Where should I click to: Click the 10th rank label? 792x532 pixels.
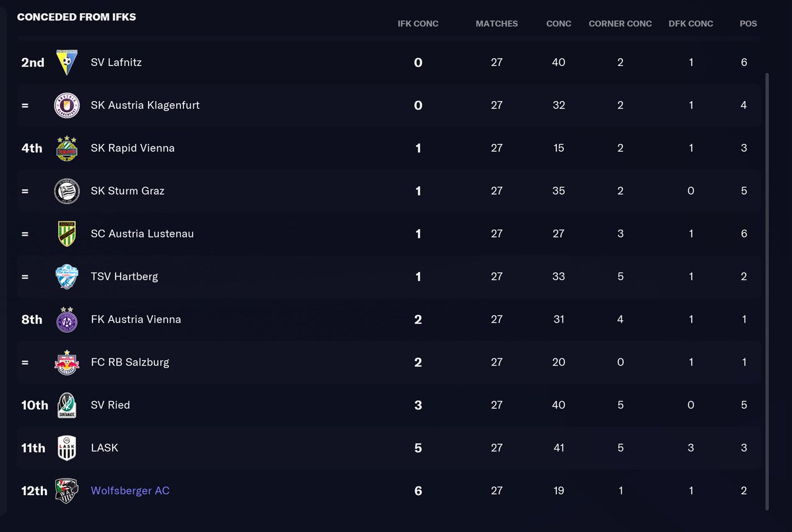click(x=34, y=405)
